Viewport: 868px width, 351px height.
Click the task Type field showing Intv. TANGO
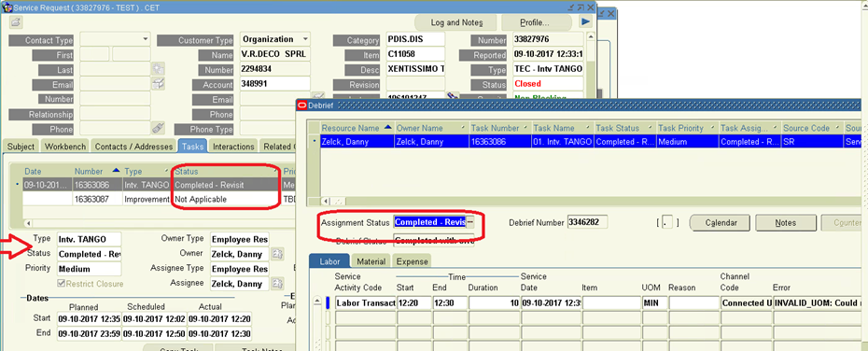[89, 239]
